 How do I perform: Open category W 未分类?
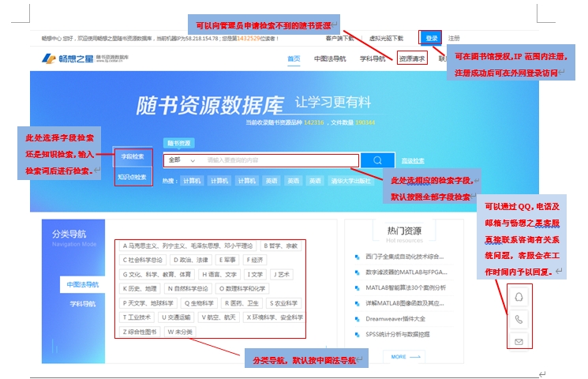pyautogui.click(x=180, y=332)
